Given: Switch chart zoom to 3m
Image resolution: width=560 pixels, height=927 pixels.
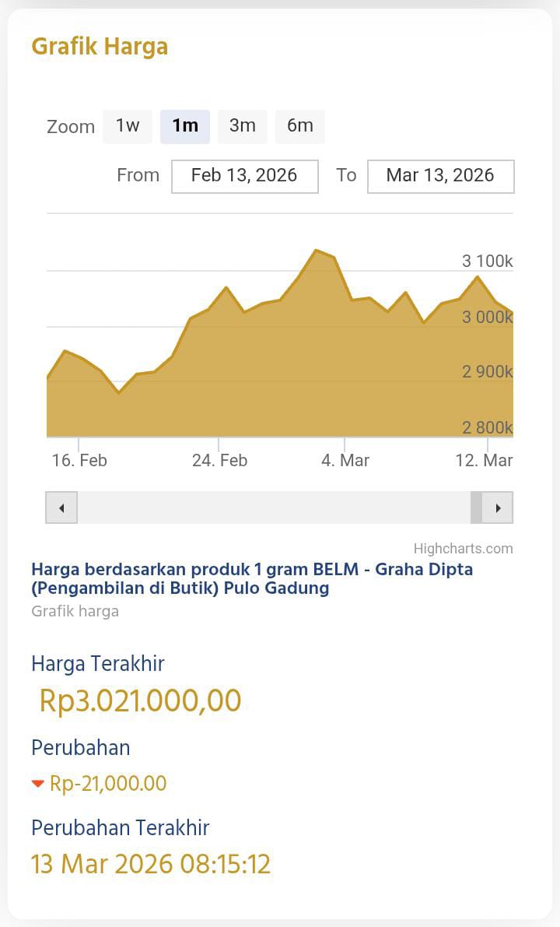Looking at the screenshot, I should [242, 126].
